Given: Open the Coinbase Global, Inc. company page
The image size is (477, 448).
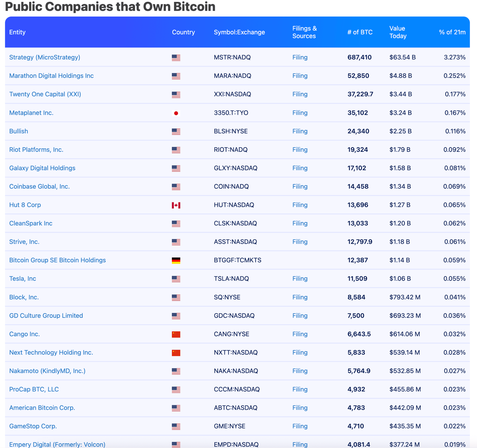Looking at the screenshot, I should [39, 186].
